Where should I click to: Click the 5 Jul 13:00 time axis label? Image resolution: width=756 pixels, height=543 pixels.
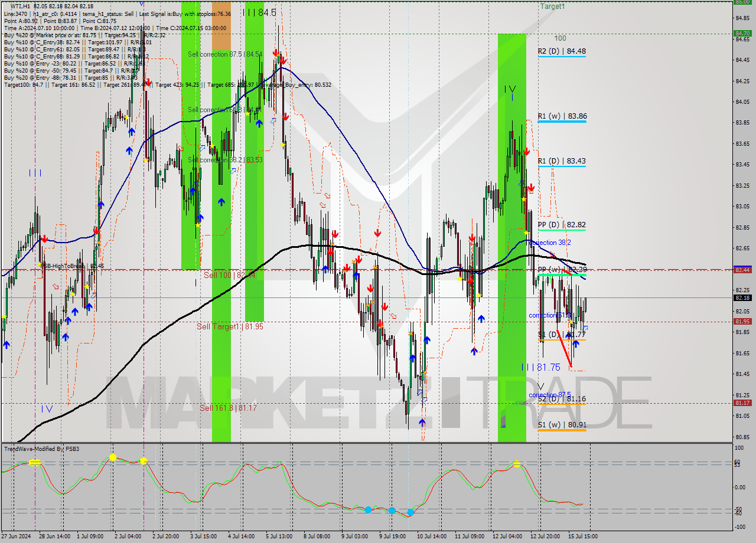pos(280,537)
